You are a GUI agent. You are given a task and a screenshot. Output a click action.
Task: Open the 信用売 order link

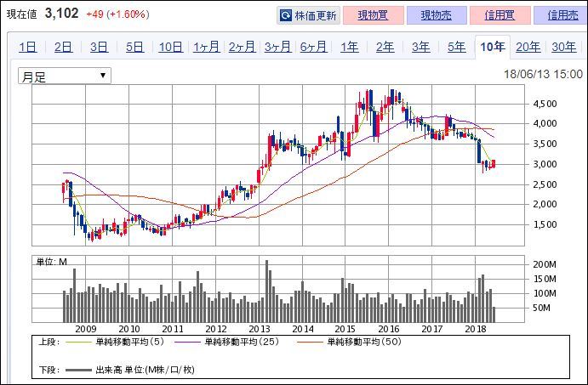click(x=562, y=15)
